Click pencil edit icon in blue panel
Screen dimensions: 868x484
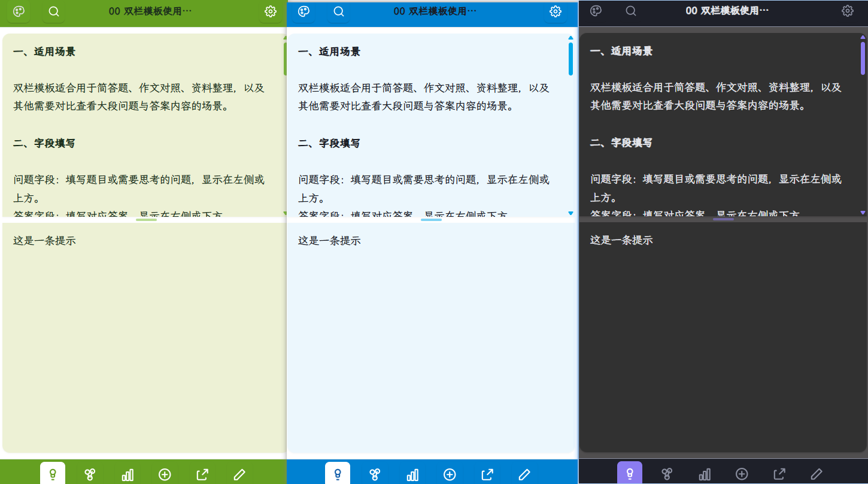[x=524, y=474]
